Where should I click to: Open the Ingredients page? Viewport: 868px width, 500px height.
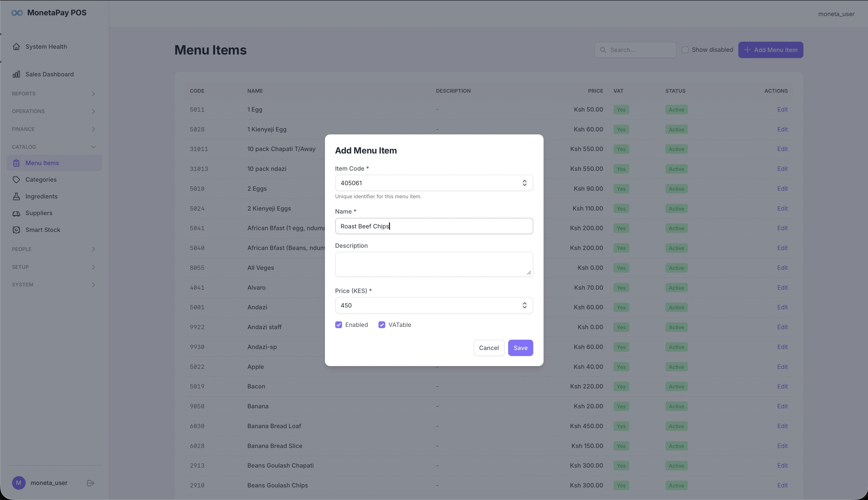click(54, 196)
